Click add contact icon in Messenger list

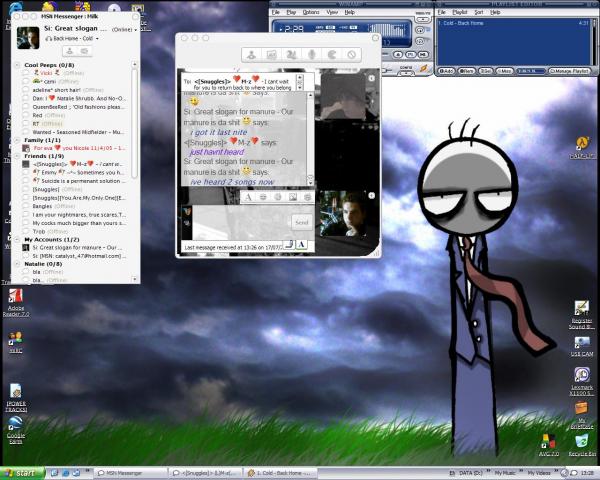coord(70,51)
